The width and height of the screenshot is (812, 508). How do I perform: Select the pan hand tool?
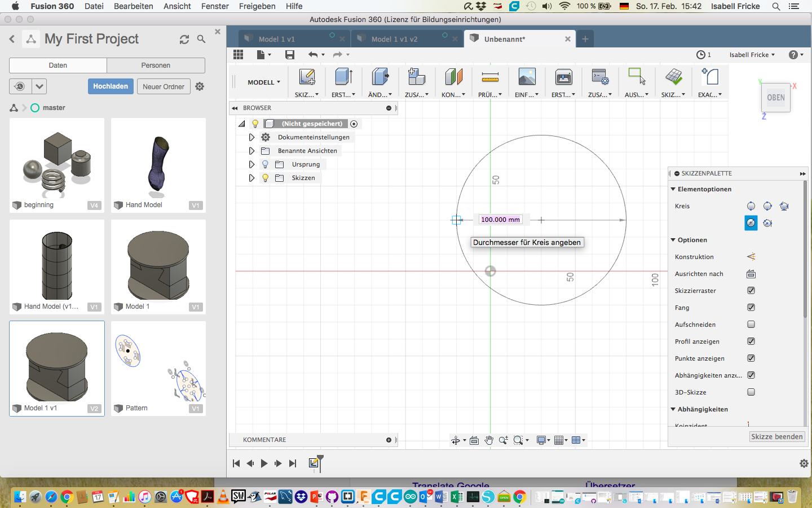[x=489, y=440]
